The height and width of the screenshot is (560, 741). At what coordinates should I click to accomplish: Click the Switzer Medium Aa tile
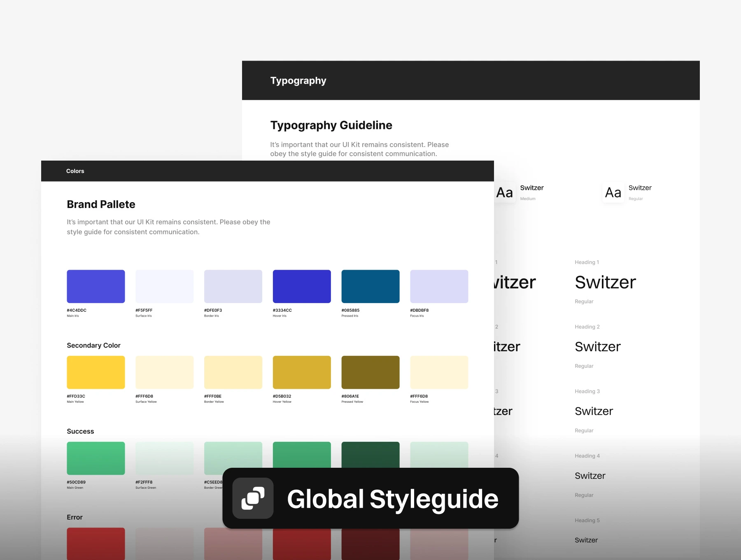point(505,192)
